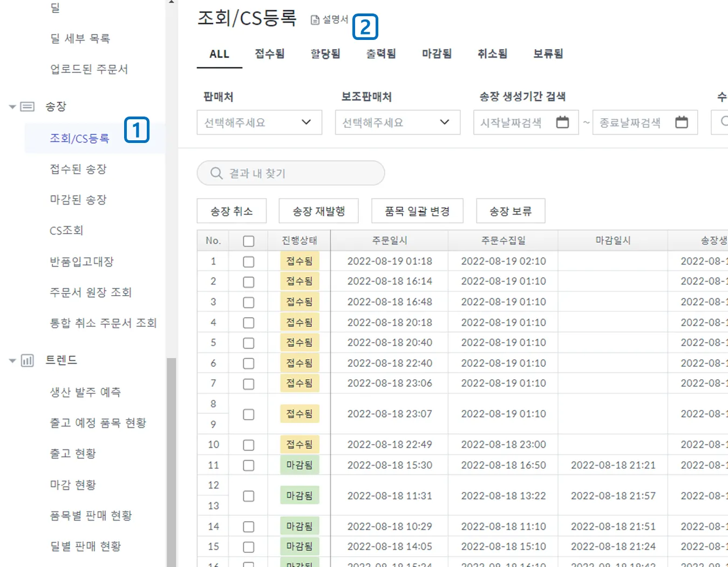This screenshot has height=567, width=728.
Task: Click the 송장 보류 button
Action: pyautogui.click(x=511, y=211)
